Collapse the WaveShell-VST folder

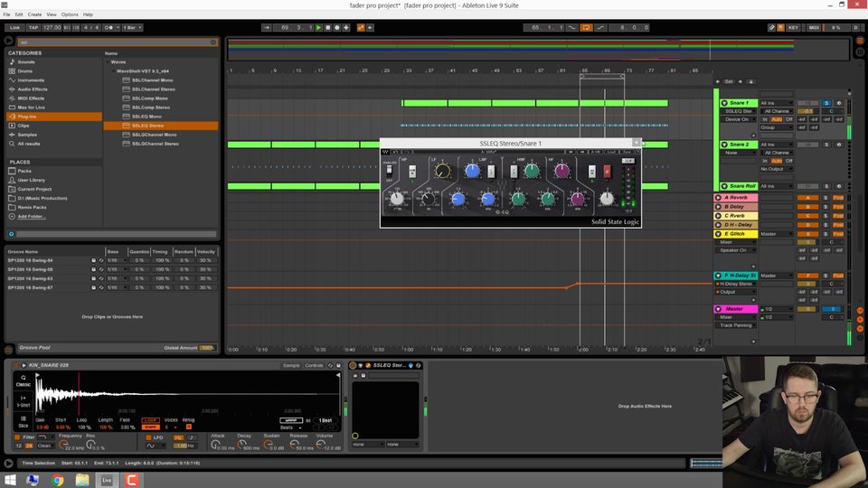click(113, 71)
